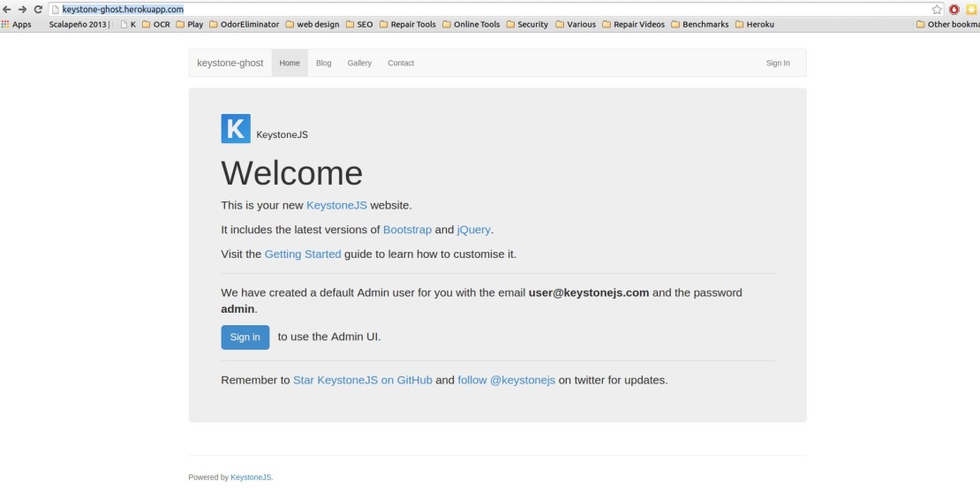Expand the OCR bookmark folder

click(156, 25)
